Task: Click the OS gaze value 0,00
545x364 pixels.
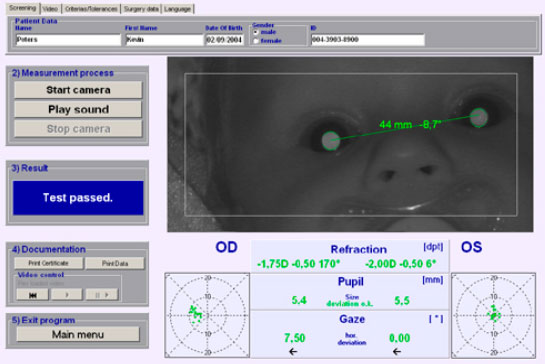Action: coord(399,338)
